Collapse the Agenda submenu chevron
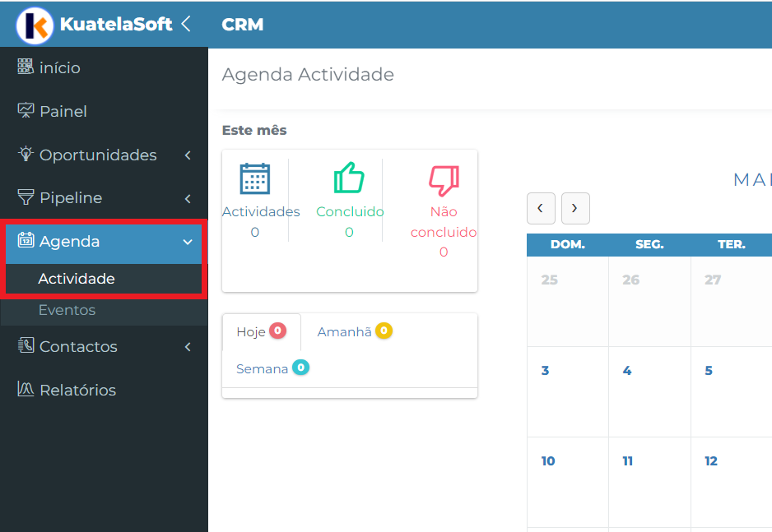 pyautogui.click(x=188, y=242)
